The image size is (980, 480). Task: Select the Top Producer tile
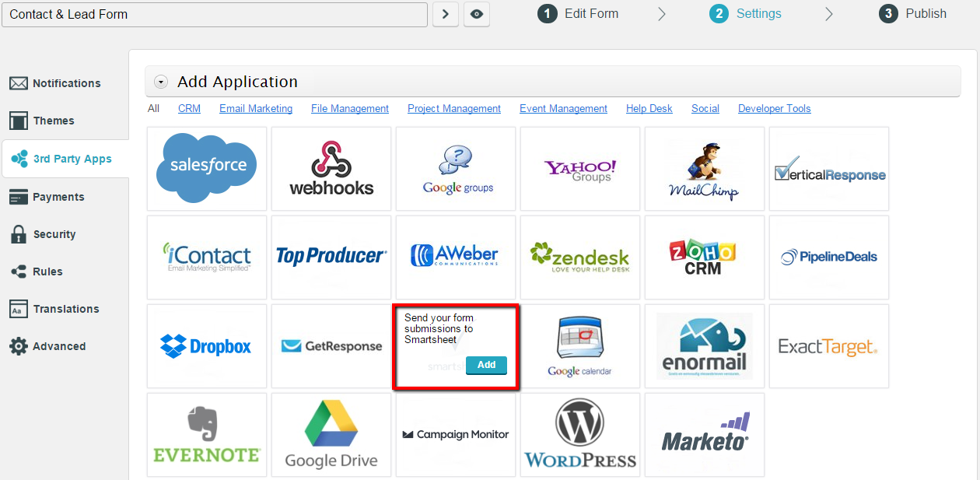pos(331,258)
